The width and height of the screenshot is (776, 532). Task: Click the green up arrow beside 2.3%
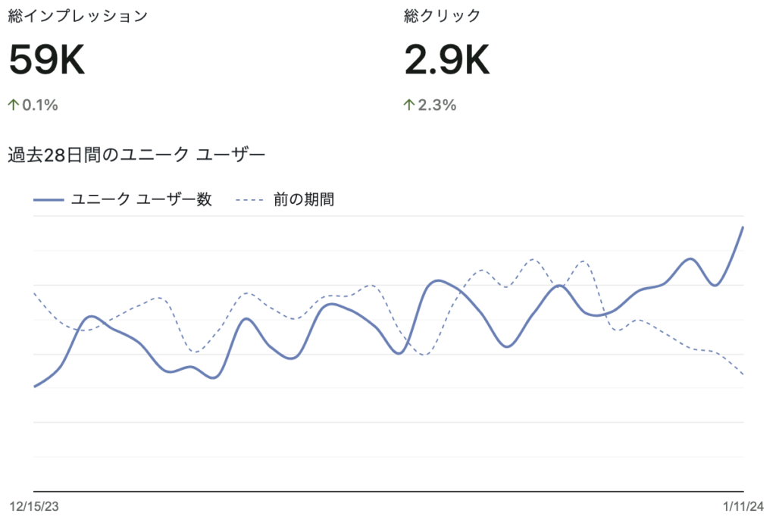(x=410, y=105)
